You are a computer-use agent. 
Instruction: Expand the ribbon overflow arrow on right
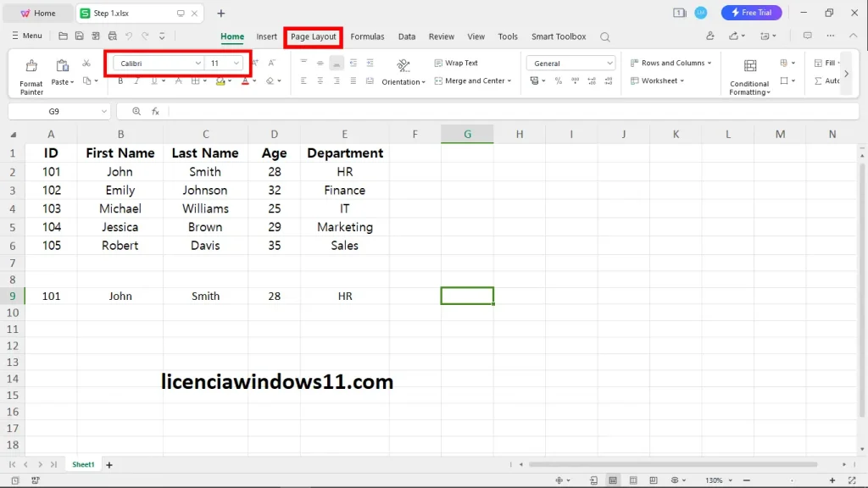click(x=846, y=74)
